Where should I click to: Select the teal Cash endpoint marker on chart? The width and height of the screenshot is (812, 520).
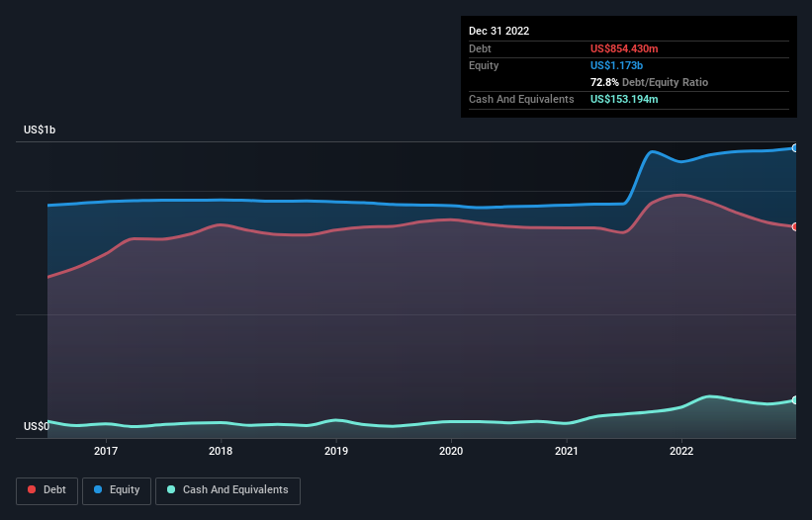(795, 400)
